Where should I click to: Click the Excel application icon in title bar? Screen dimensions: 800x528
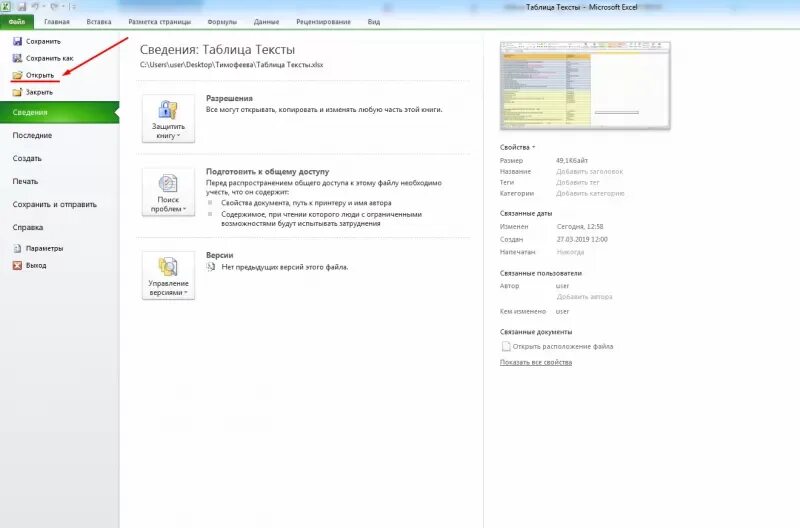click(6, 7)
